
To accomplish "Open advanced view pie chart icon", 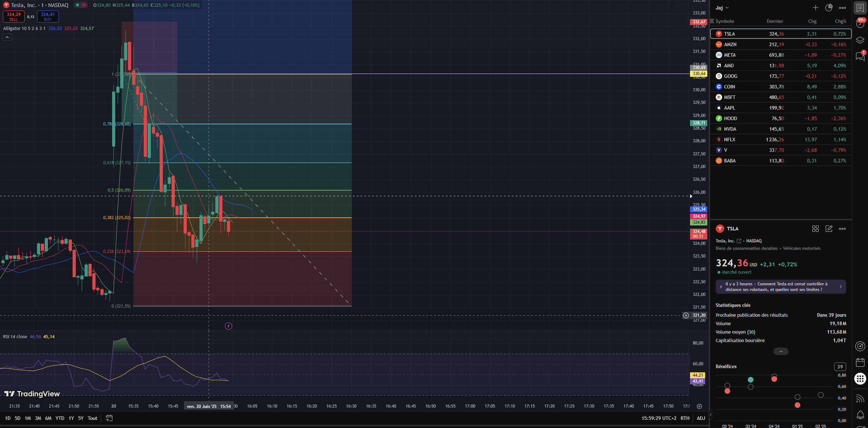I will (x=829, y=8).
